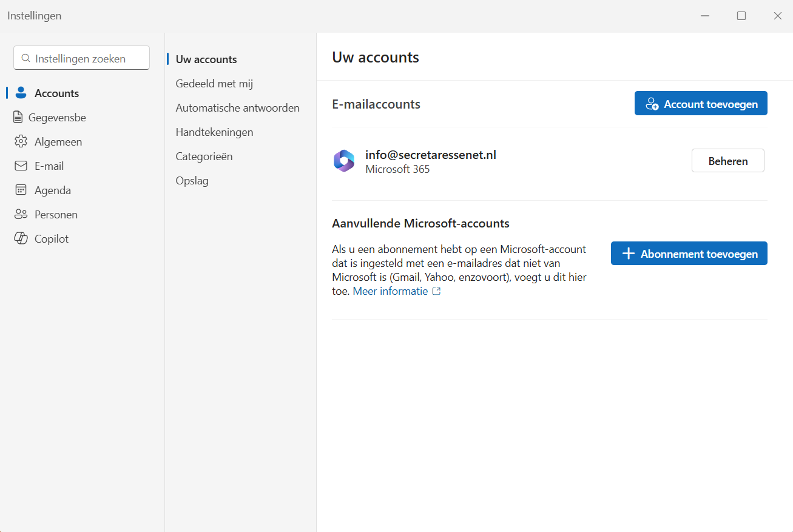Click the Algemeen gear icon
Screen dimensions: 793x532
[x=21, y=141]
